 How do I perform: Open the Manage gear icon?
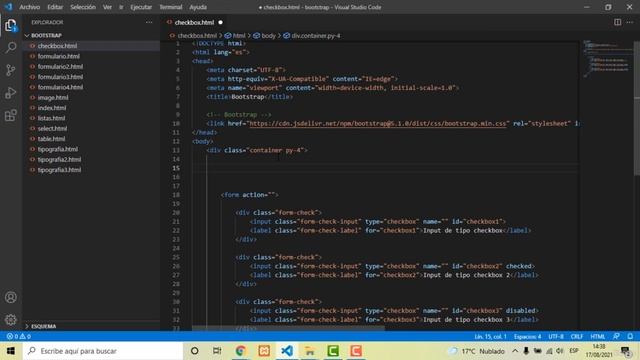click(11, 320)
